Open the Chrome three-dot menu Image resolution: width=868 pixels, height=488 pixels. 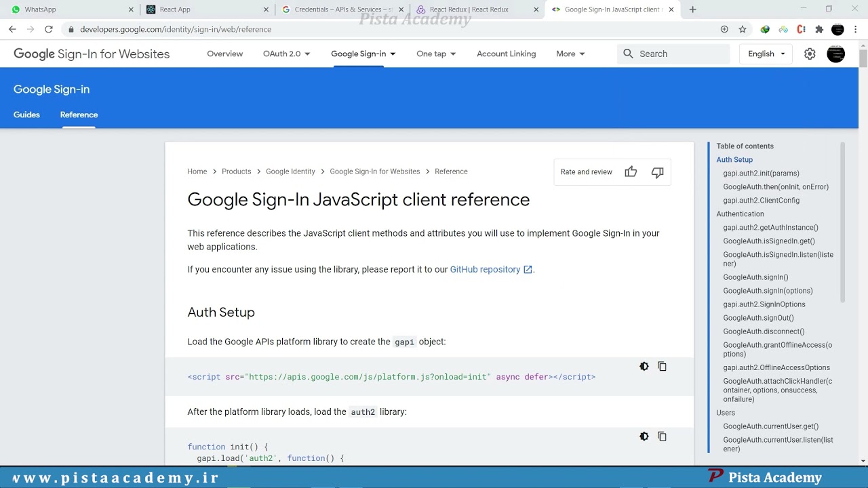(x=856, y=29)
